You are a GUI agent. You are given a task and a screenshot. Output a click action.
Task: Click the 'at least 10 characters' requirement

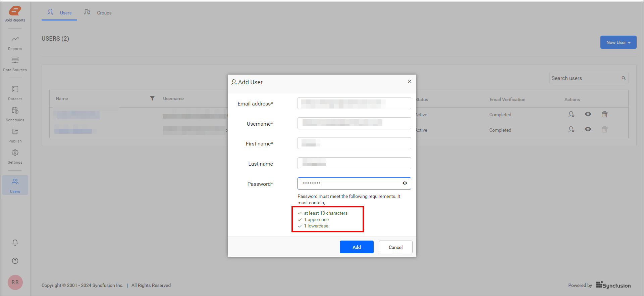tap(326, 213)
